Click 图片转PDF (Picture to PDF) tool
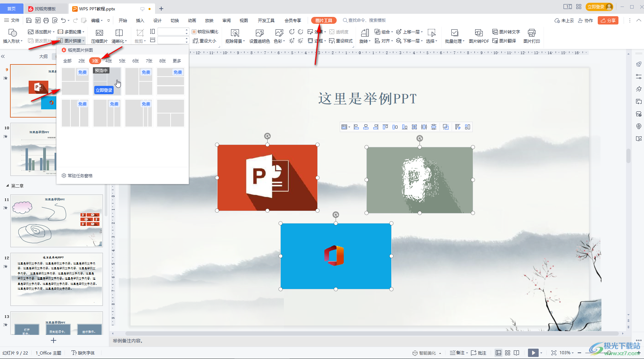Image resolution: width=644 pixels, height=359 pixels. [479, 36]
